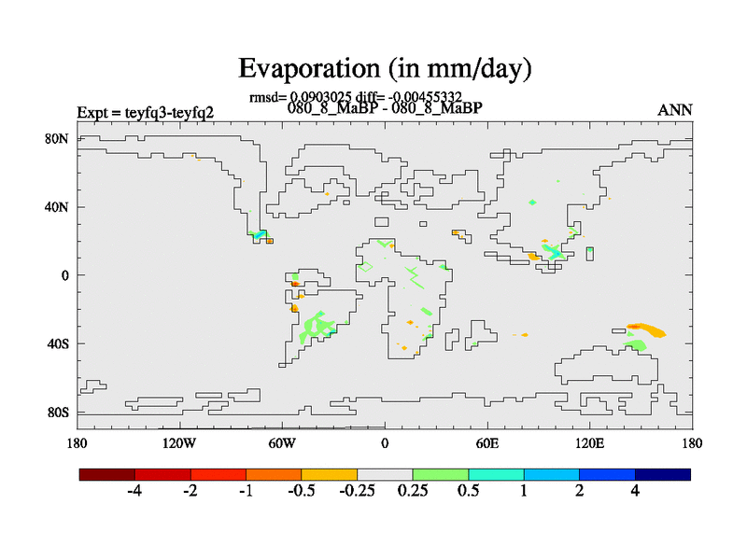This screenshot has height=560, width=747.
Task: Click the blue colorbar swatch between 2 and 4
Action: (607, 474)
